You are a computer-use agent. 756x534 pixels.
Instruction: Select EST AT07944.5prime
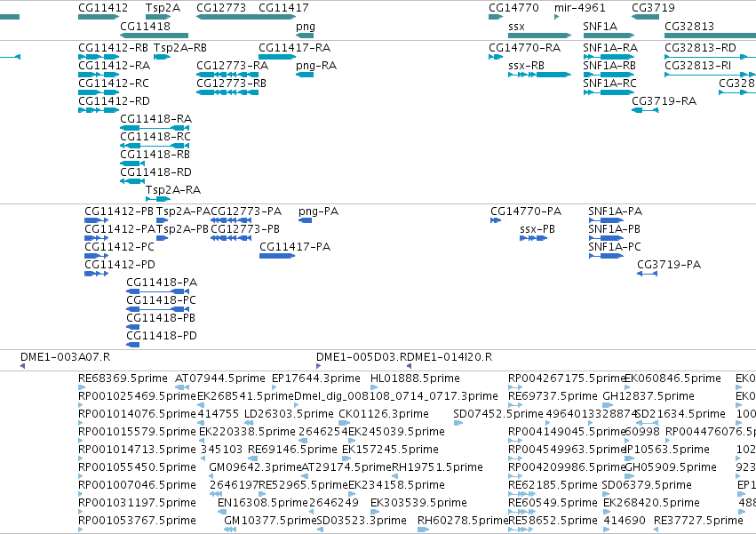click(219, 379)
